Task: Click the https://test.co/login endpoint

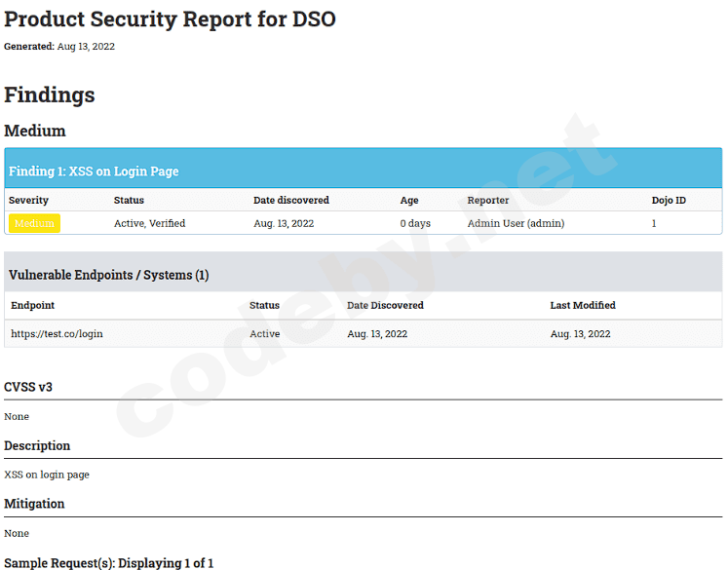Action: pyautogui.click(x=57, y=333)
